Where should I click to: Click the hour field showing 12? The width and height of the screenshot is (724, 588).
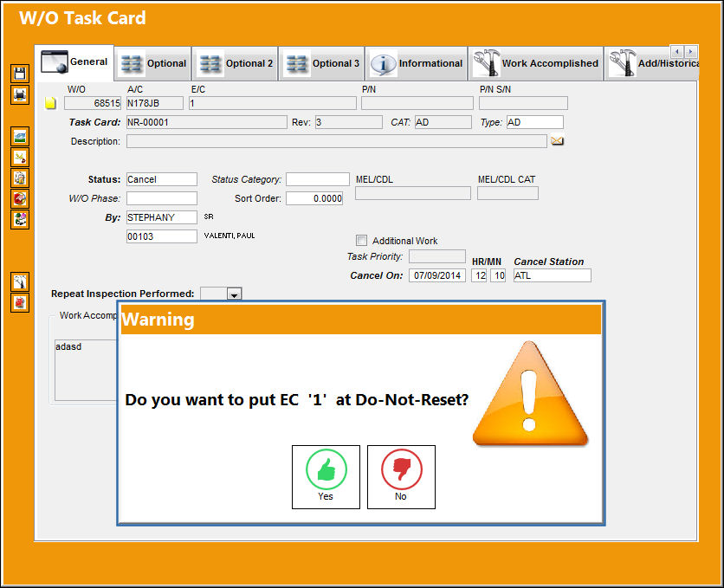coord(479,275)
